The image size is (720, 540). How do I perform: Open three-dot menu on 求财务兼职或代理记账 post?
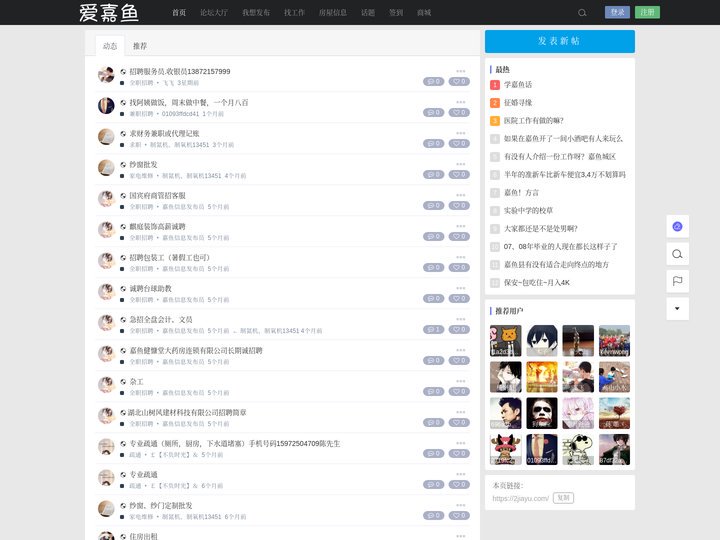click(461, 133)
